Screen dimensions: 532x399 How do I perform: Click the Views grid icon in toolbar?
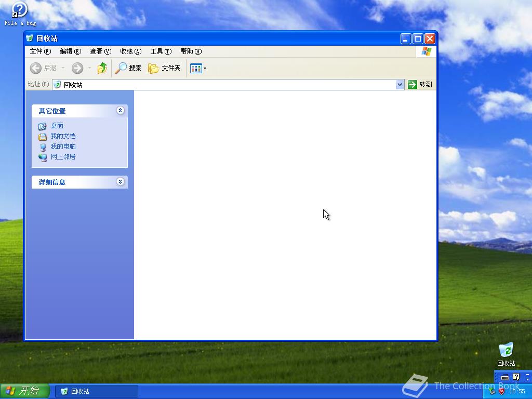[196, 68]
